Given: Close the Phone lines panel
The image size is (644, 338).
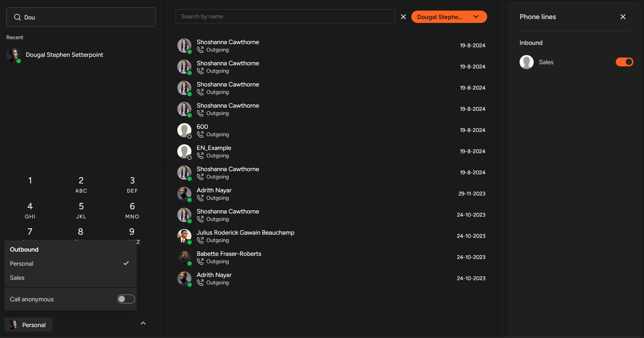Looking at the screenshot, I should (623, 17).
